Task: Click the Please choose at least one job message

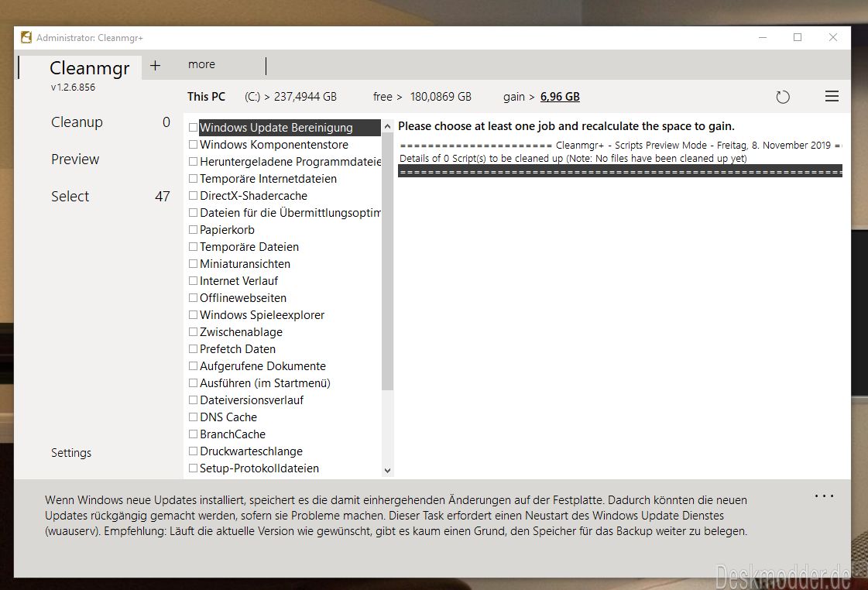Action: [566, 126]
